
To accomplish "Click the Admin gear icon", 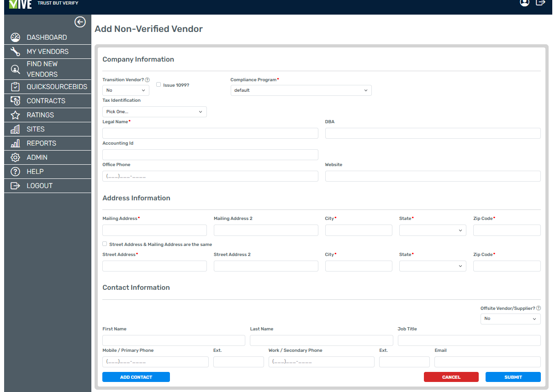I will pyautogui.click(x=15, y=157).
